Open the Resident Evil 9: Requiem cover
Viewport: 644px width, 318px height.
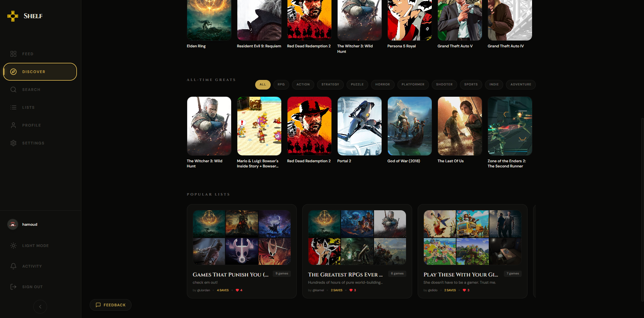pyautogui.click(x=259, y=20)
